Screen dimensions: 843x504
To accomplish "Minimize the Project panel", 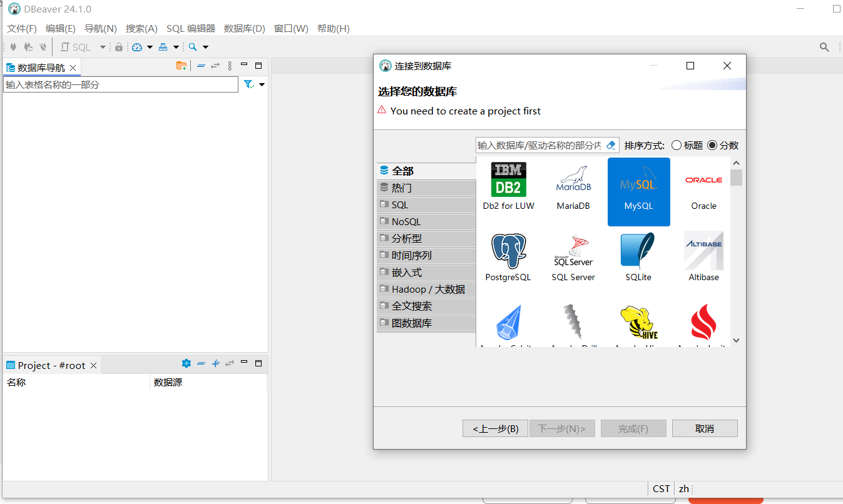I will point(244,362).
